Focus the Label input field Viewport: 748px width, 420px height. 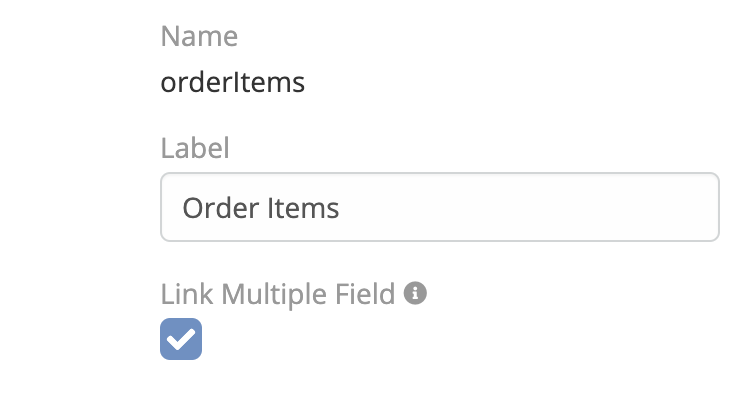coord(439,207)
